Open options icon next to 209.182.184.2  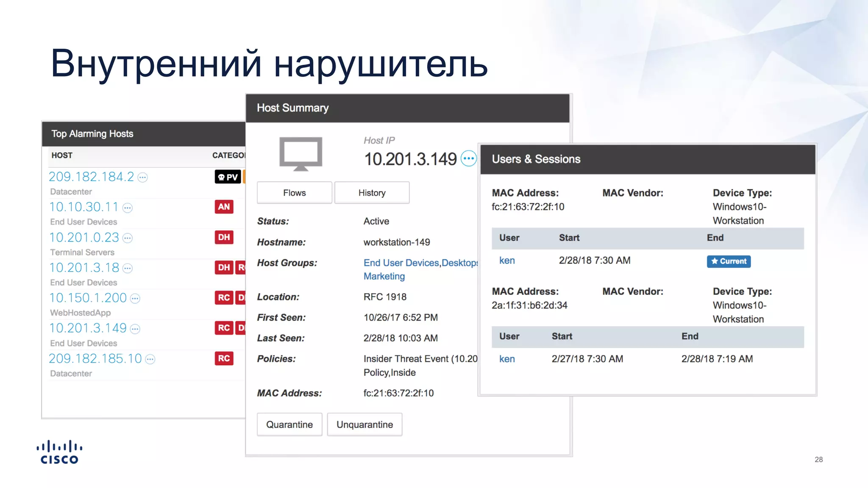click(x=143, y=177)
